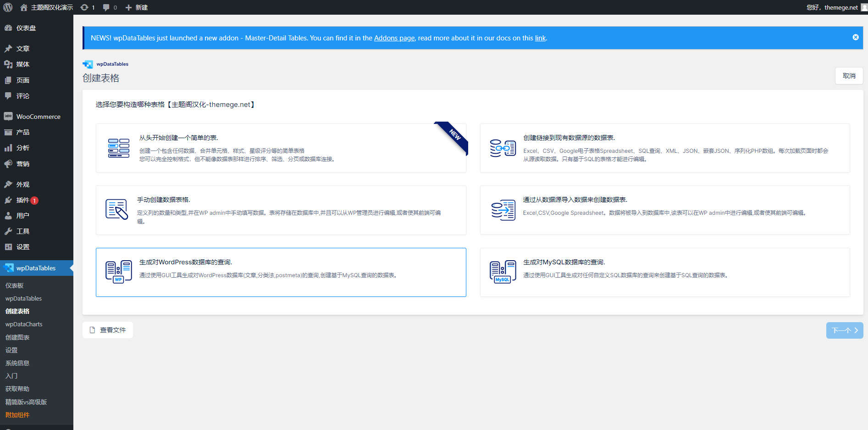Image resolution: width=868 pixels, height=430 pixels.
Task: Select the manual data table card
Action: 281,210
